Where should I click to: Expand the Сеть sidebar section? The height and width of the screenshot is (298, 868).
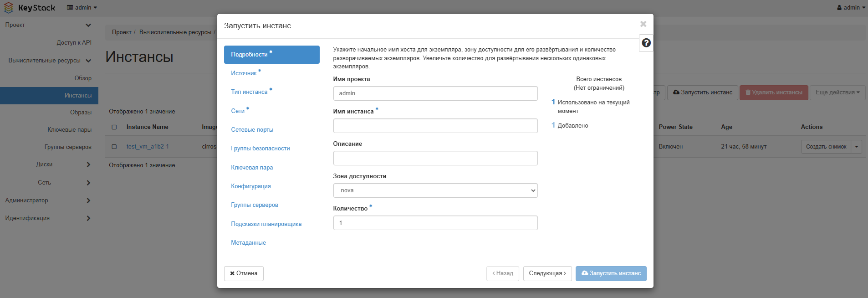88,183
